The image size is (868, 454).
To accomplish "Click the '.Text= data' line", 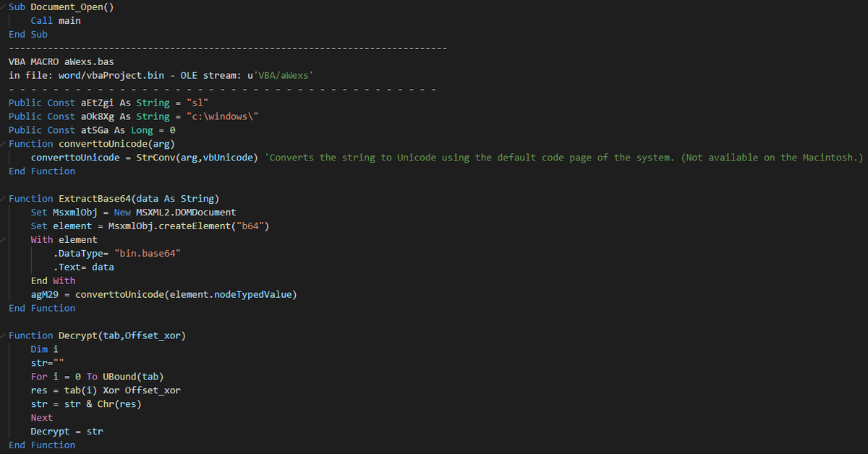I will pyautogui.click(x=83, y=267).
